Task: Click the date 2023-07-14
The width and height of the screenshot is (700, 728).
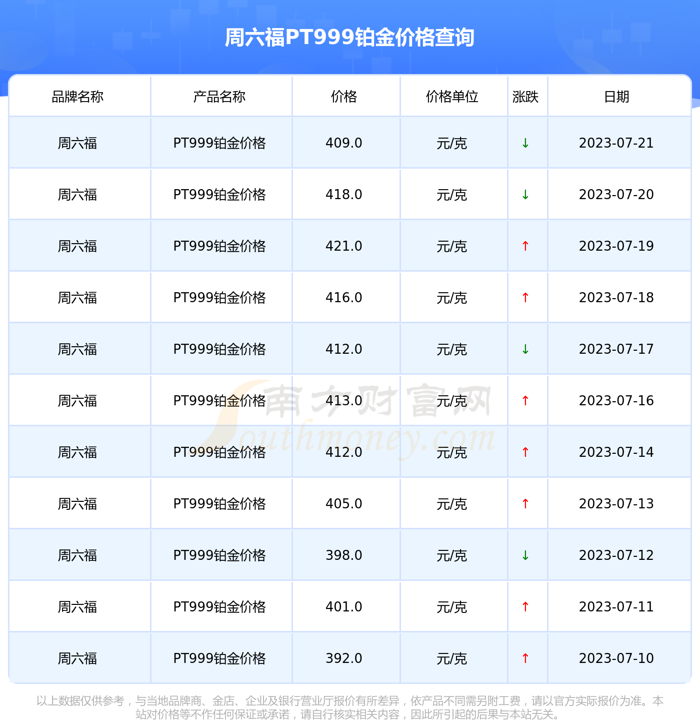Action: 616,452
